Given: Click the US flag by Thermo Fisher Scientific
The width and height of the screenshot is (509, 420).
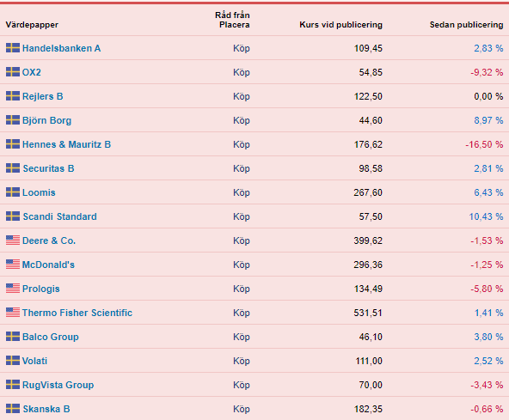Looking at the screenshot, I should point(13,313).
